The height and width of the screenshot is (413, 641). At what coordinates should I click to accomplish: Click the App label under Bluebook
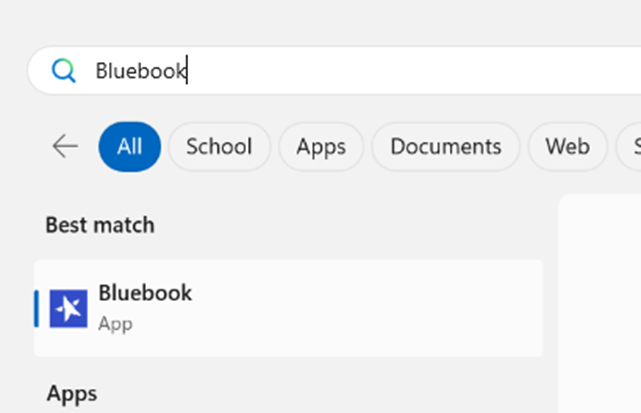pyautogui.click(x=115, y=324)
